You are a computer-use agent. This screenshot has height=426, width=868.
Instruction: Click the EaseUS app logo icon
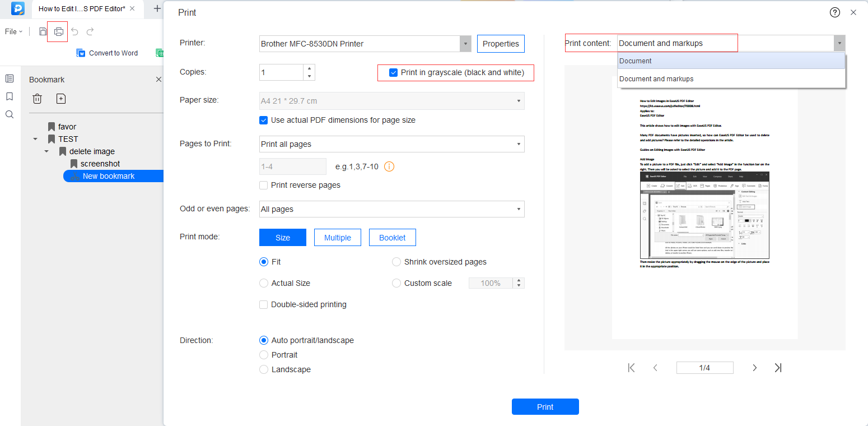click(18, 8)
